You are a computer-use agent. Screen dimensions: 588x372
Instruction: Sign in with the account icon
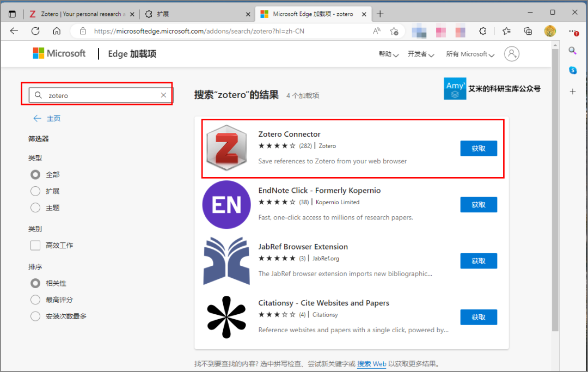click(x=512, y=54)
